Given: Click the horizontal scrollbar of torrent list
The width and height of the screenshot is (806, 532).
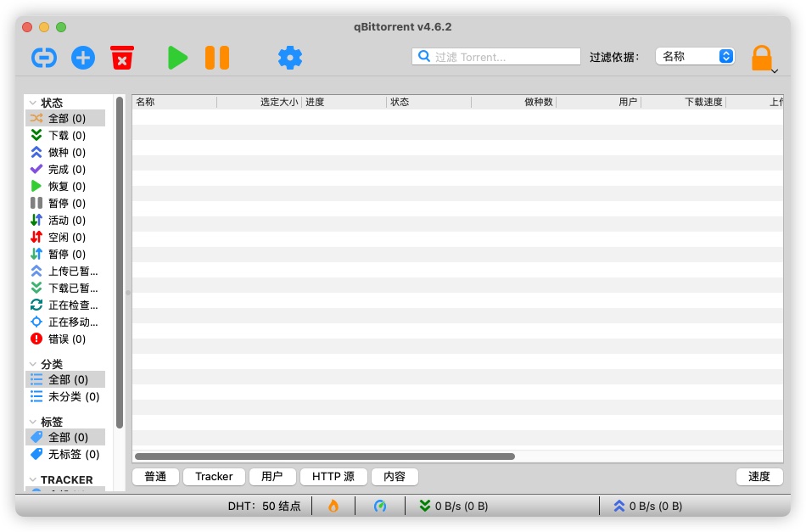Looking at the screenshot, I should click(324, 456).
